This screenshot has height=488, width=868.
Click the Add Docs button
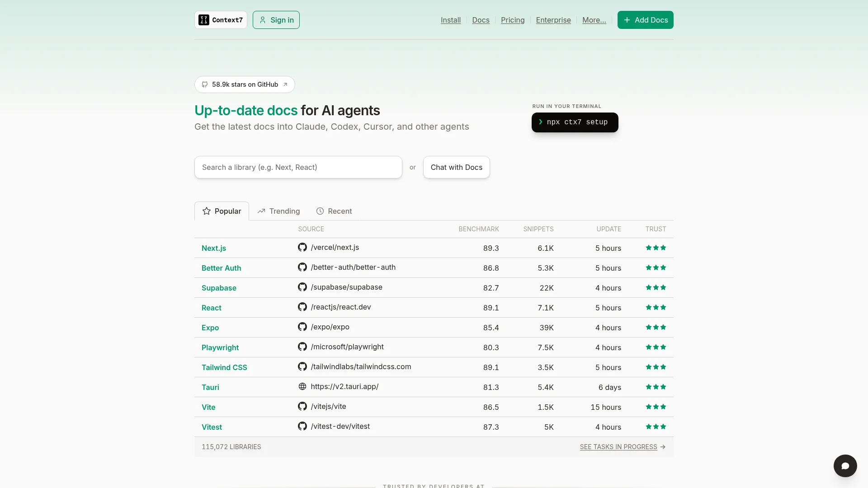[x=645, y=20]
